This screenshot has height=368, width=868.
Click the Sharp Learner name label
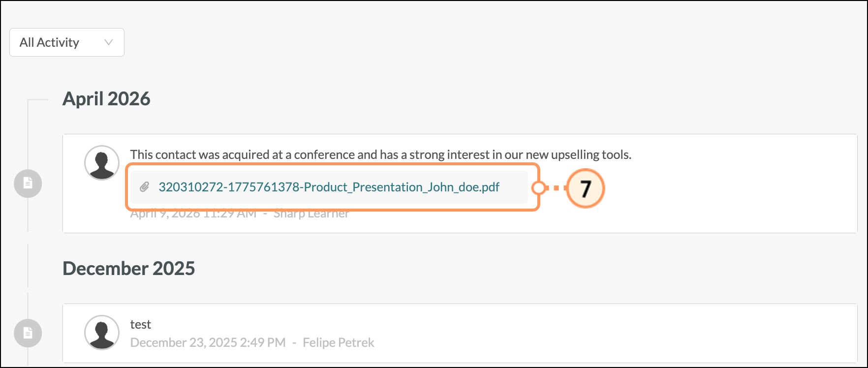pyautogui.click(x=311, y=213)
